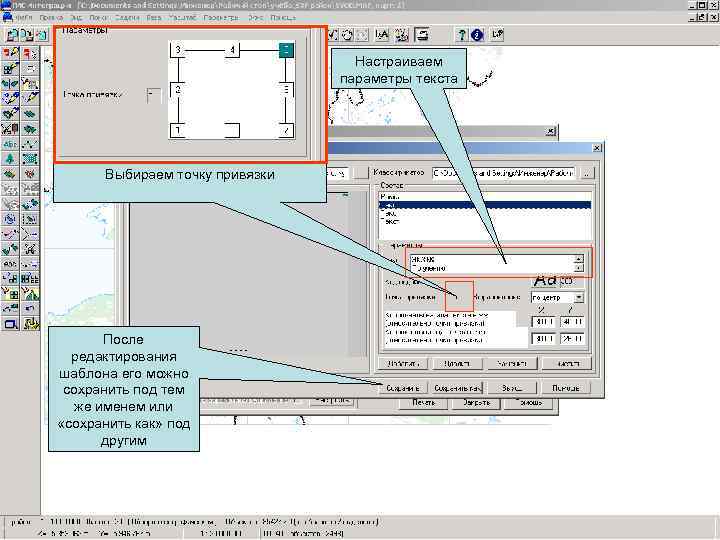
Task: Click the letter A text icon in toolbar
Action: click(382, 35)
